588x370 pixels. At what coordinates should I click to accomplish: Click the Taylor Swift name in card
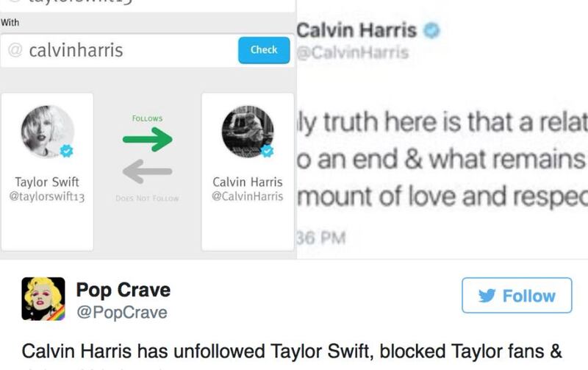(47, 182)
